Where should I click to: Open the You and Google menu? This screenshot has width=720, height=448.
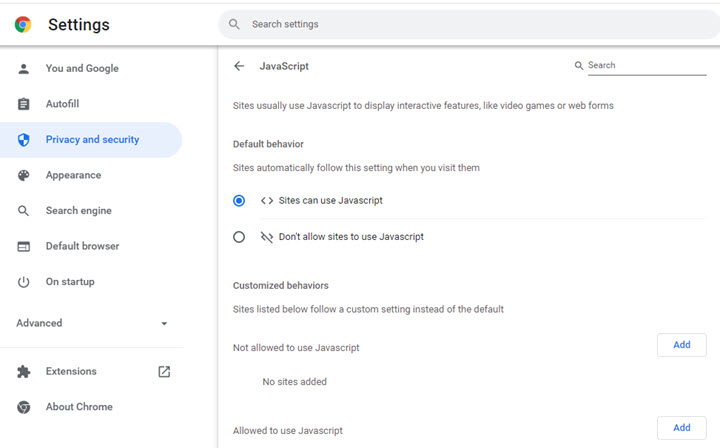coord(82,69)
